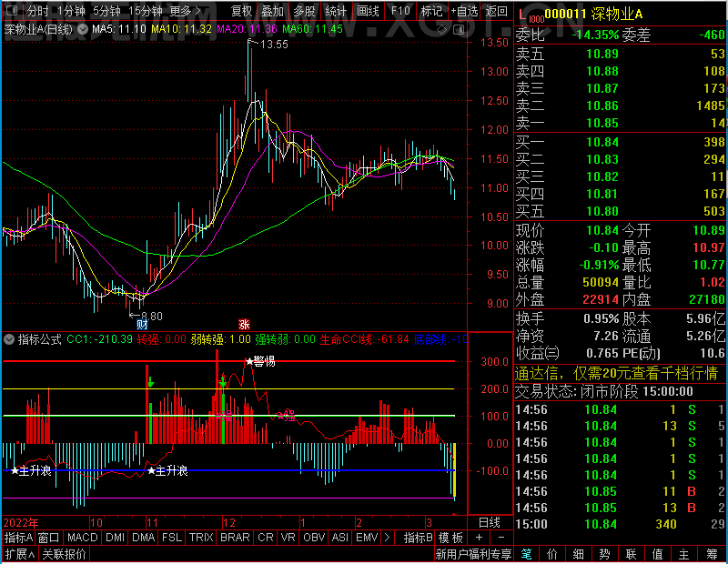Screen dimensions: 728x564
Task: Select the 值 tab
Action: pyautogui.click(x=657, y=554)
